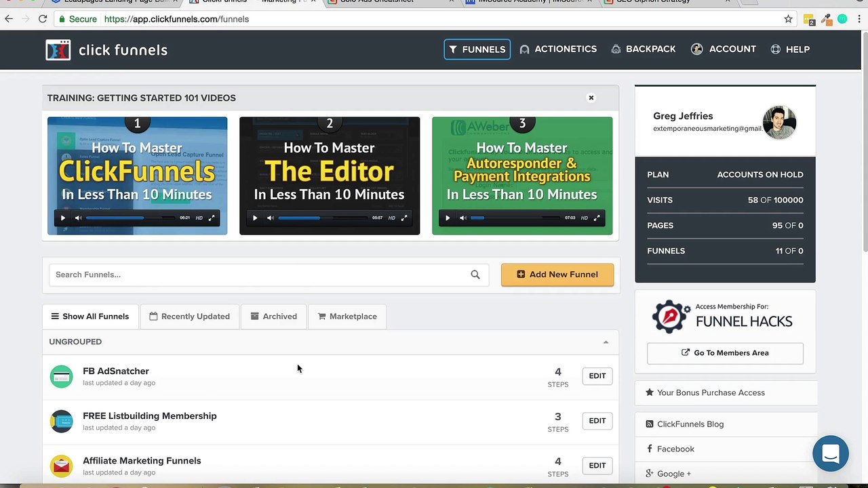Viewport: 868px width, 488px height.
Task: Fullscreen the Autoresponder Integrations video
Action: coord(597,218)
